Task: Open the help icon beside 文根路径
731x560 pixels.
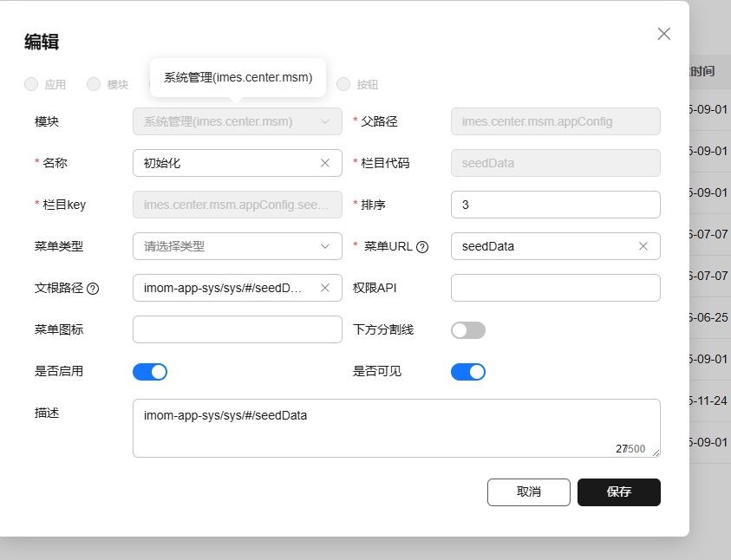Action: (x=93, y=289)
